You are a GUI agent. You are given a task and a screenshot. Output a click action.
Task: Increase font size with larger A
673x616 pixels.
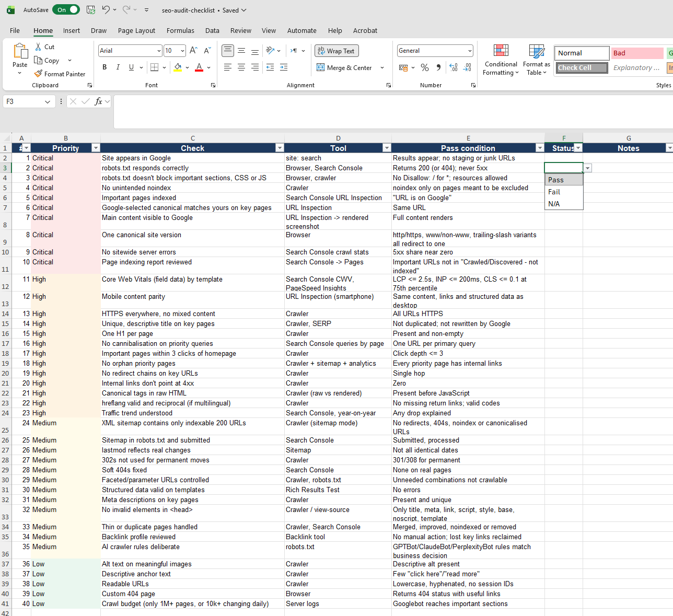click(193, 51)
